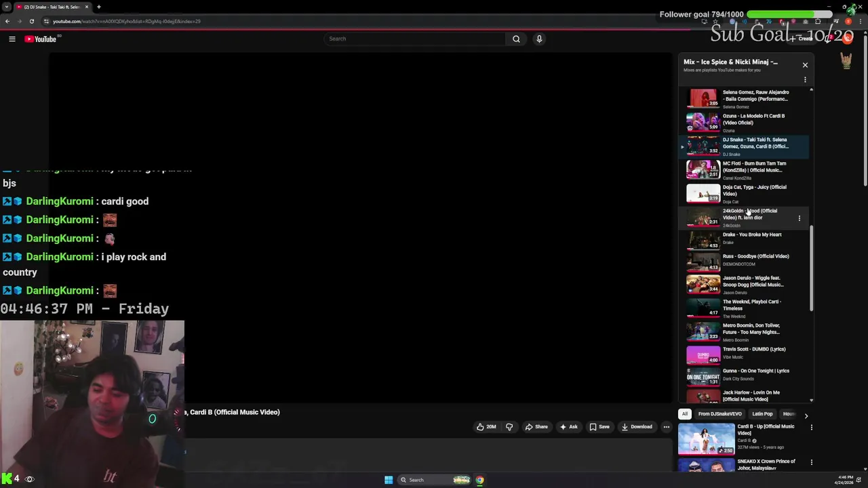
Task: Play MC Fioti Bum Bum Tam Tam
Action: (x=744, y=170)
